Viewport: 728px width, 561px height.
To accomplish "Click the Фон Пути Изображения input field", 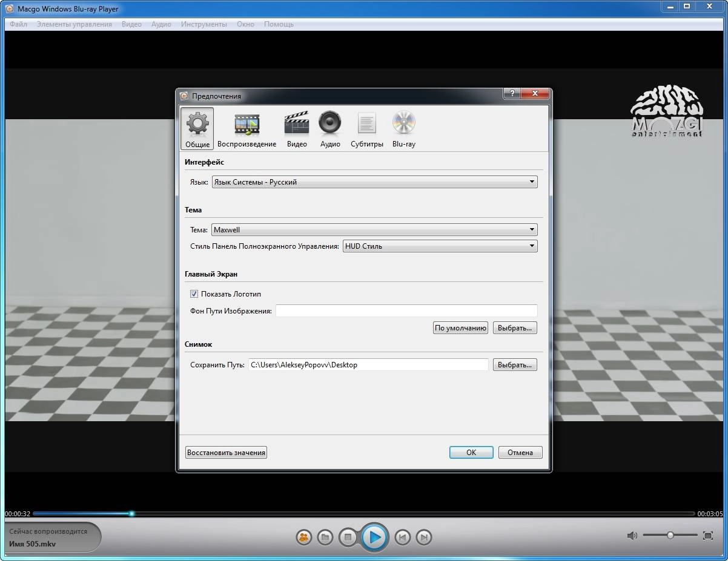I will tap(406, 311).
